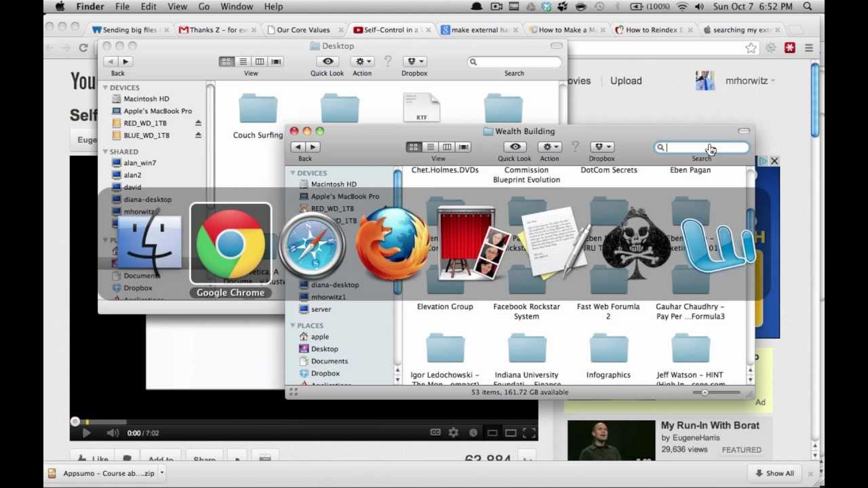Open Action gear menu in Wealth Building window
The image size is (868, 488).
(x=549, y=147)
